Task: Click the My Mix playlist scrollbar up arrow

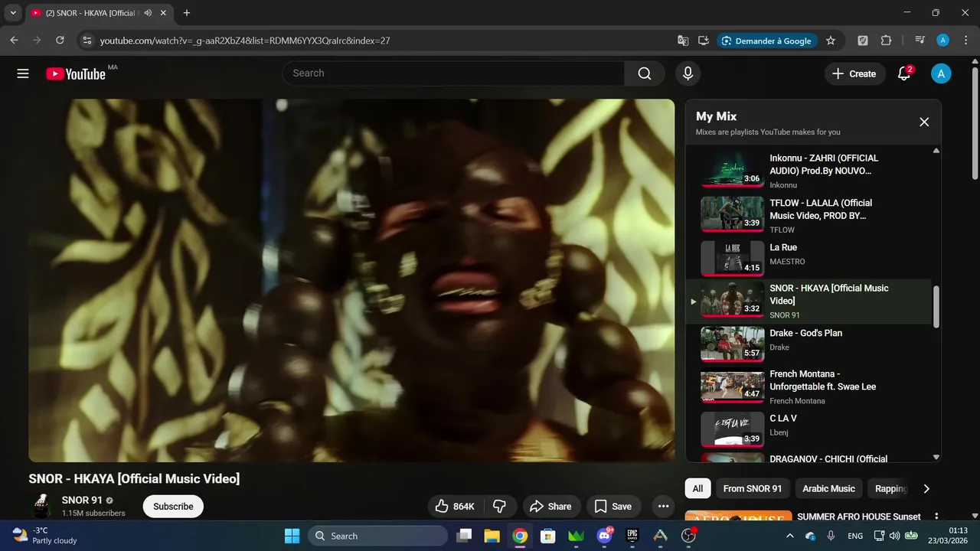Action: (x=936, y=151)
